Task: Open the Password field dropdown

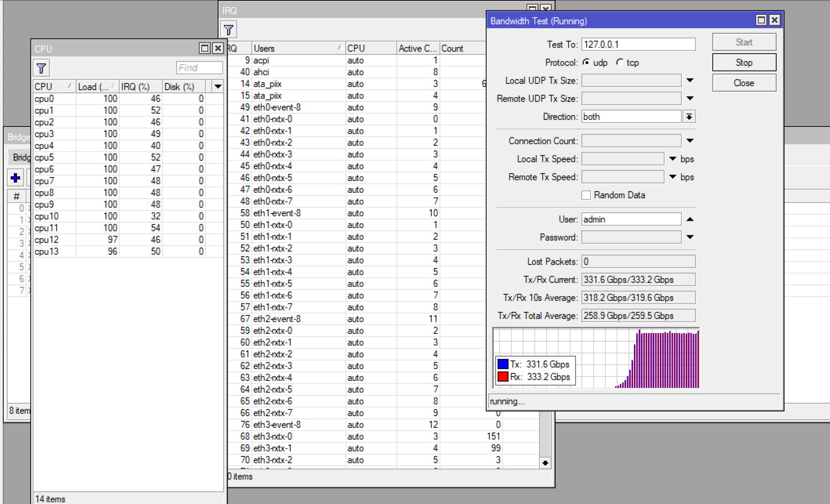Action: [x=690, y=237]
